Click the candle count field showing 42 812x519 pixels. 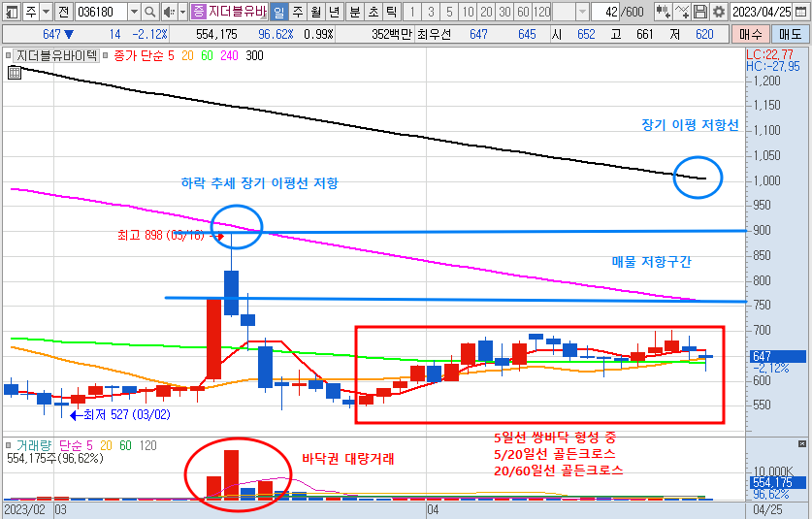pyautogui.click(x=606, y=12)
